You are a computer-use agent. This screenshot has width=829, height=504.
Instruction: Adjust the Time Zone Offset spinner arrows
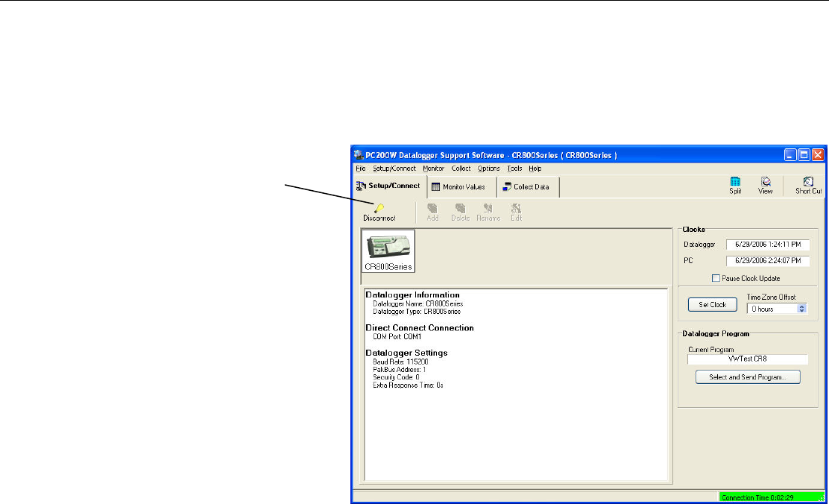pos(801,309)
